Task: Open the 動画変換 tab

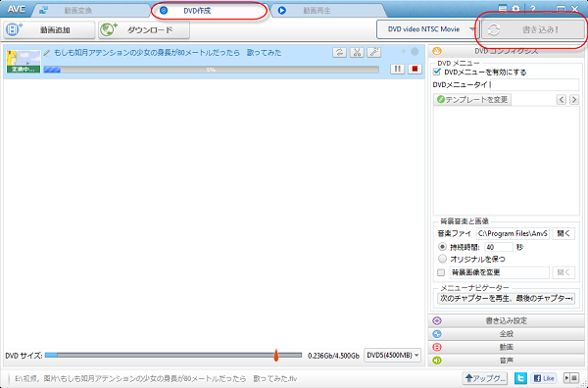Action: click(x=90, y=11)
